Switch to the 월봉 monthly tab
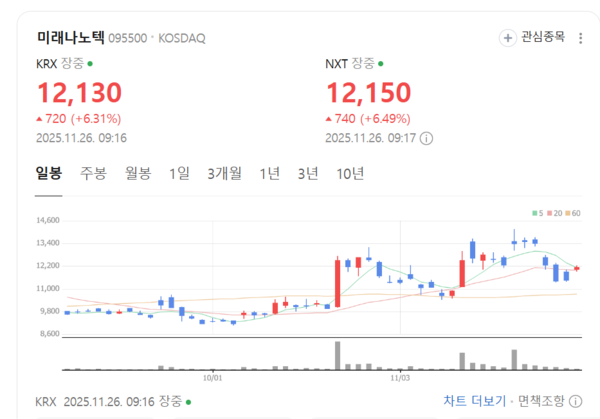The image size is (600, 419). click(x=138, y=173)
